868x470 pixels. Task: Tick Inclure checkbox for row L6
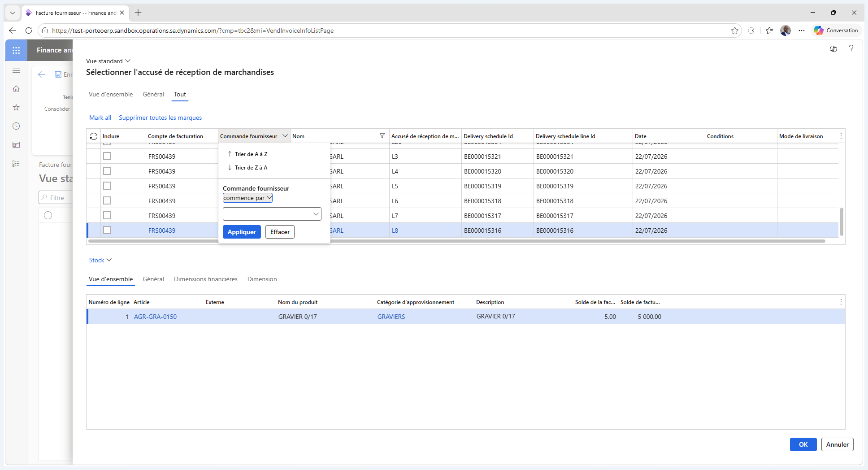[107, 200]
